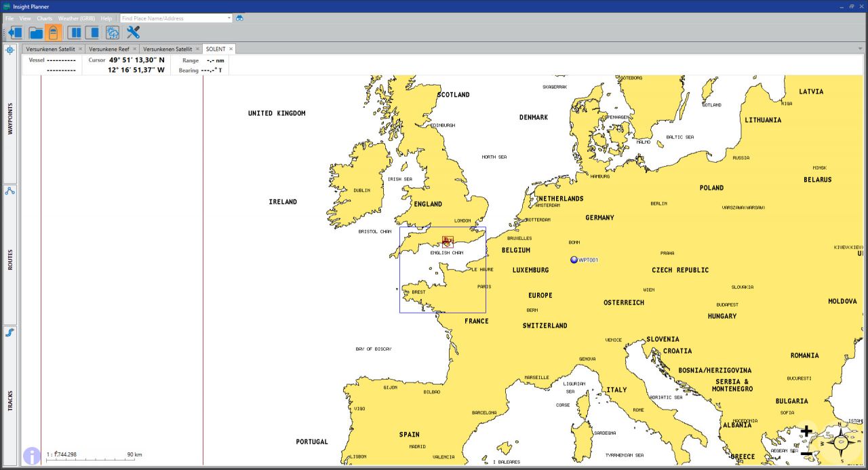
Task: Click into the Find Place Name/Address field
Action: pos(173,18)
